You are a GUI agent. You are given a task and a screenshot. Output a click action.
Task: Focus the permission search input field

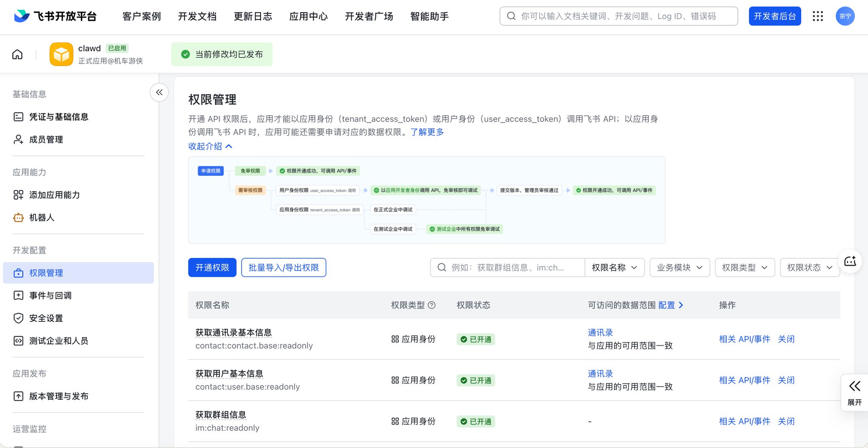coord(508,268)
